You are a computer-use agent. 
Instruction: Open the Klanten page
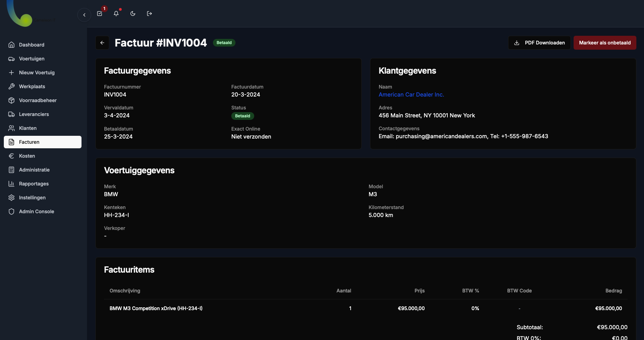tap(28, 128)
